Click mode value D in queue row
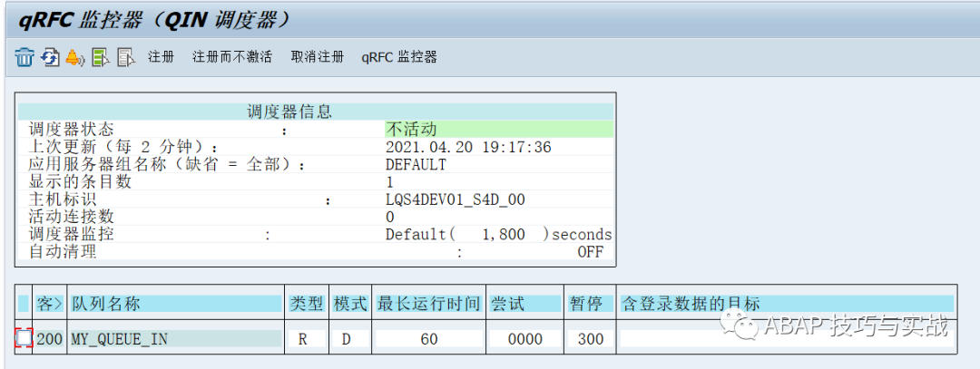This screenshot has width=980, height=369. [347, 339]
